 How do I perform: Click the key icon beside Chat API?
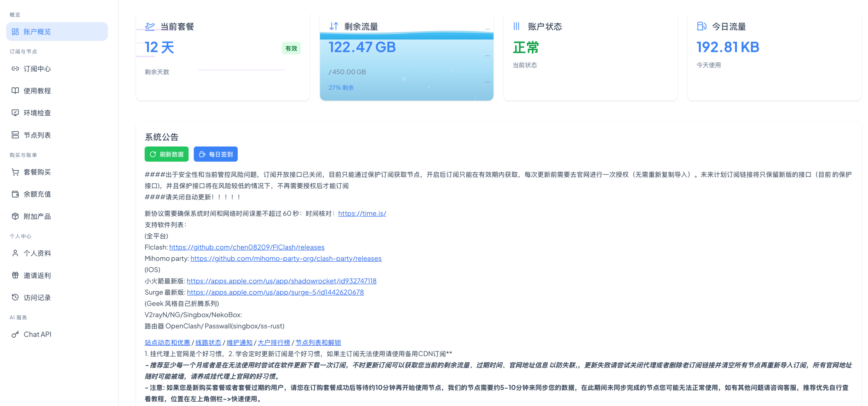click(15, 335)
